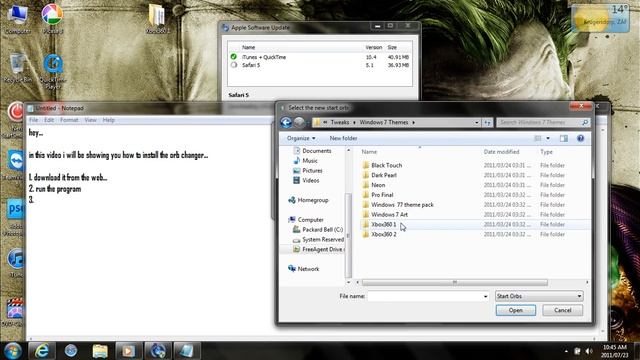Open the Xbox360 1 folder on desktop
The width and height of the screenshot is (640, 360).
click(158, 18)
